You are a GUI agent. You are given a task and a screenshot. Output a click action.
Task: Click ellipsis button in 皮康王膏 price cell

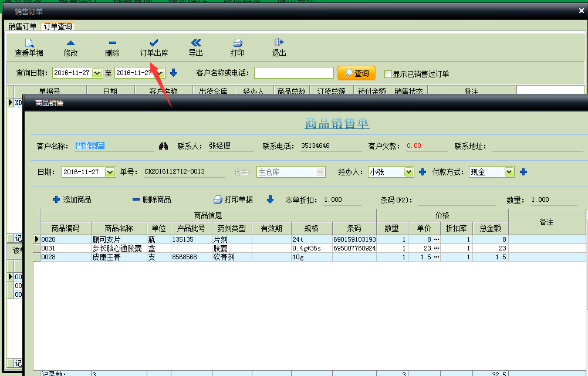tap(437, 257)
